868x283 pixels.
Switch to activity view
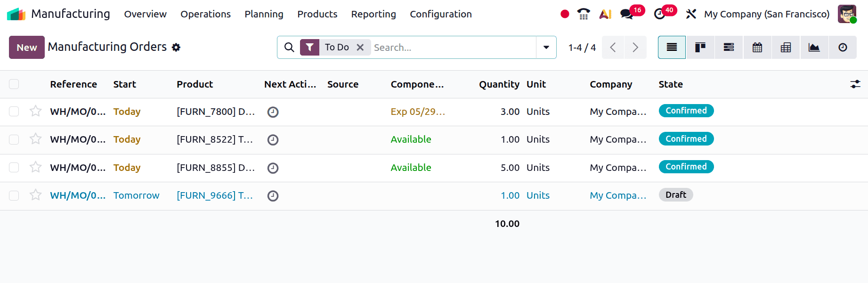[843, 47]
